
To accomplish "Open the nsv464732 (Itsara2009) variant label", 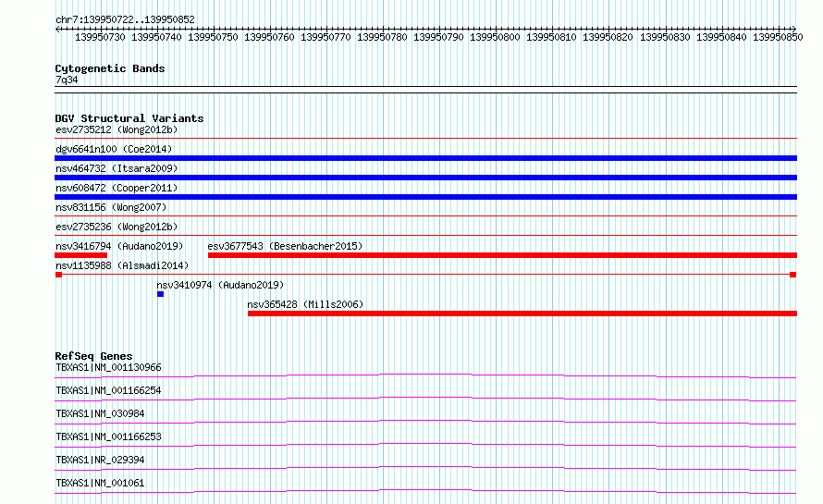I will point(117,168).
